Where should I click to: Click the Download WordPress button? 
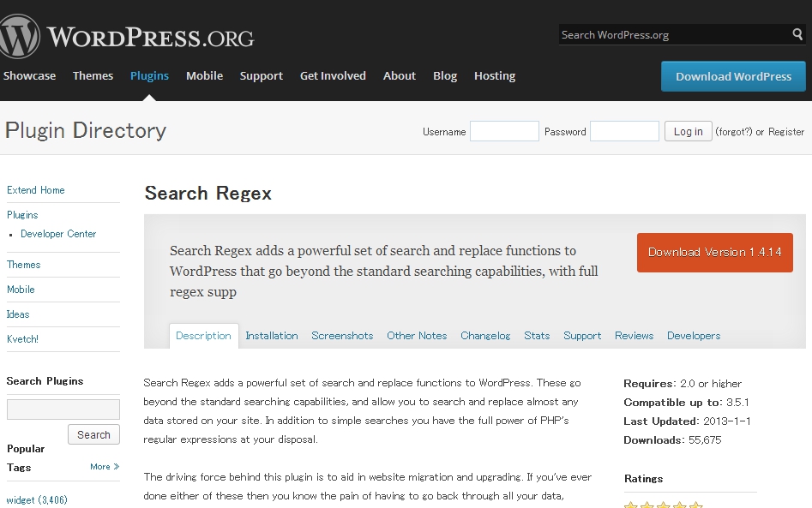(733, 76)
